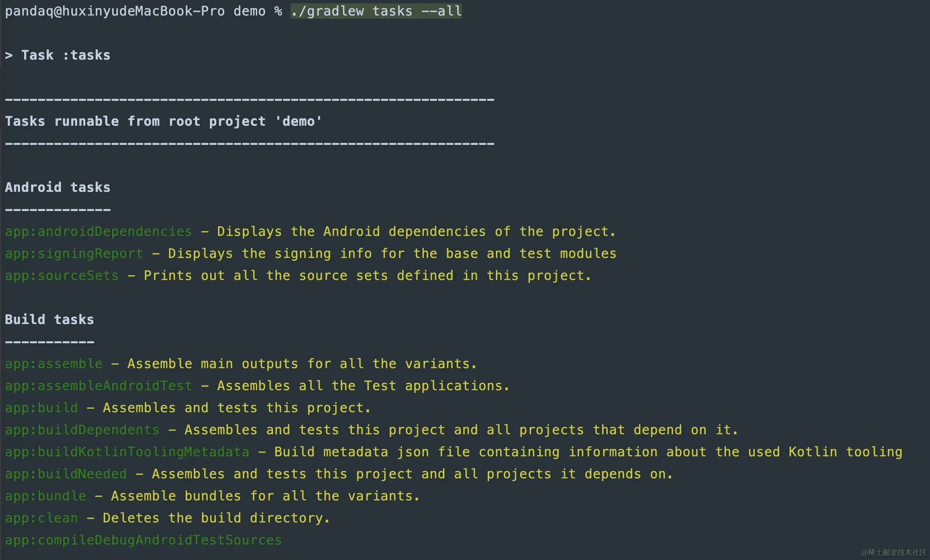Click the app:buildDependents task name

82,430
